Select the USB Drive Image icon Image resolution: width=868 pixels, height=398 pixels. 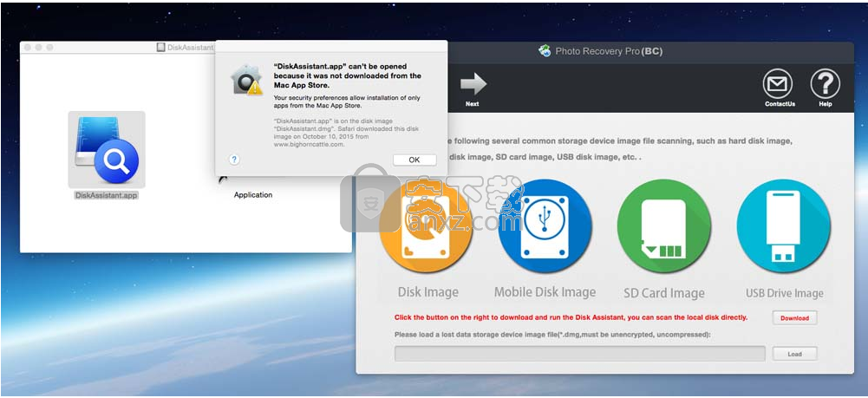783,225
